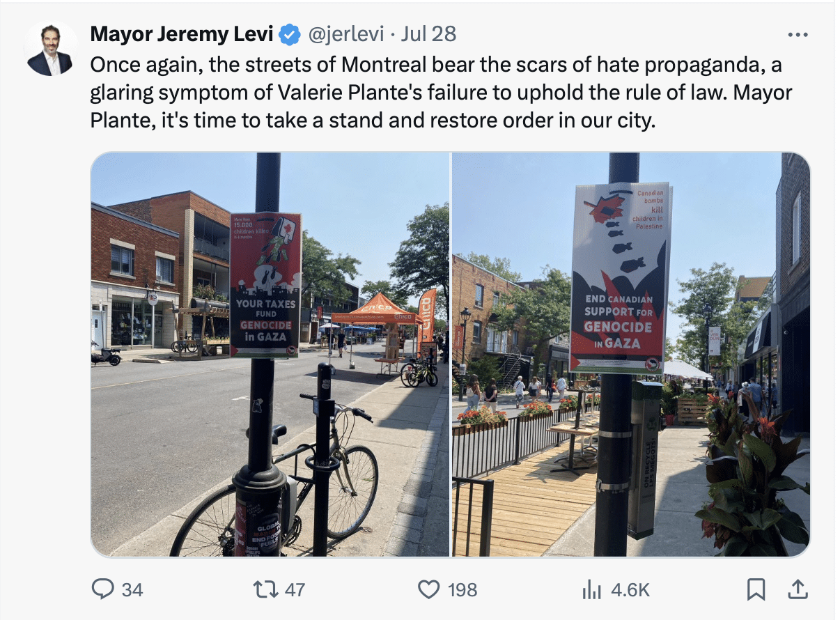
Task: Open the three-dot more options menu
Action: (797, 34)
